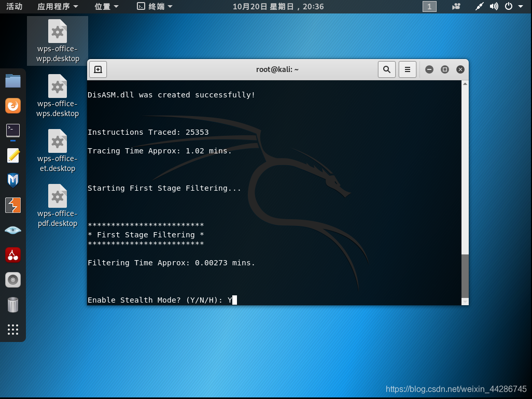Select the wps-office-pdf.desktop desktop icon
This screenshot has width=532, height=399.
(x=57, y=205)
